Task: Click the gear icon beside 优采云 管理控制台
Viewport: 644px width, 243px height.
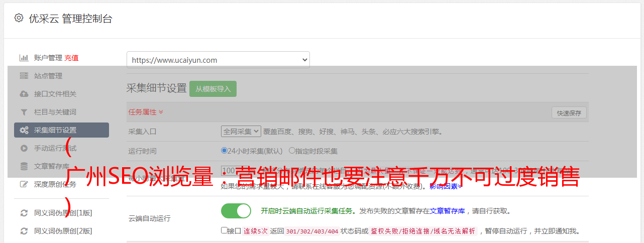Action: pyautogui.click(x=19, y=19)
